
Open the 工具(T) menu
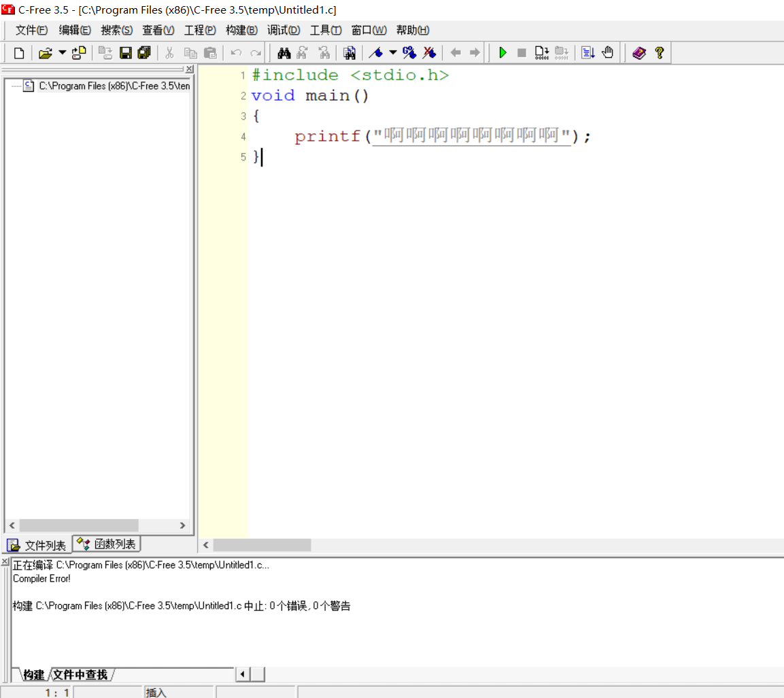[326, 31]
